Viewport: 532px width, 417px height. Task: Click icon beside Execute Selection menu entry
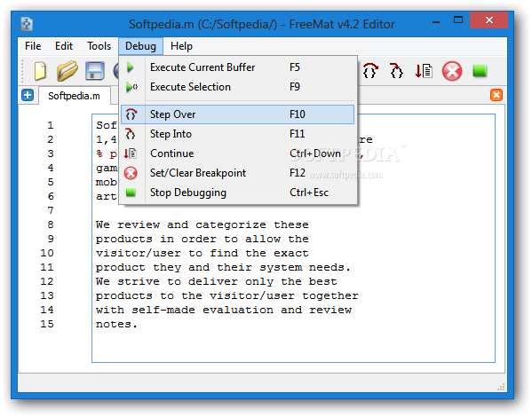pyautogui.click(x=131, y=87)
